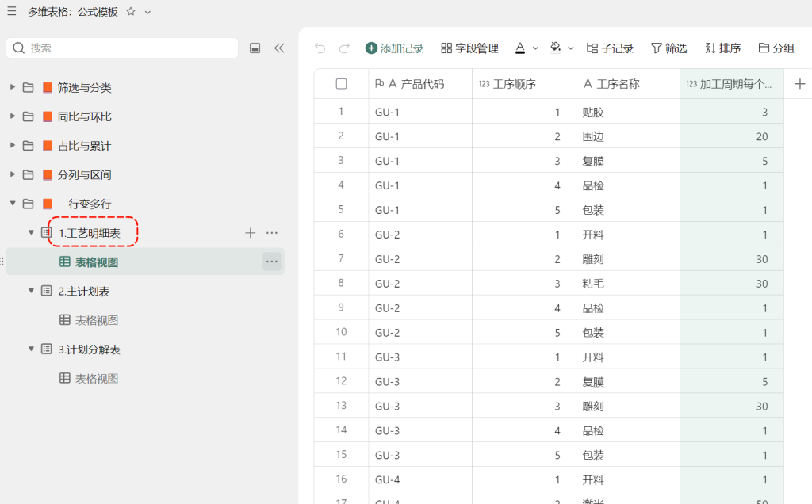Click the 产品代码 column header

point(420,84)
